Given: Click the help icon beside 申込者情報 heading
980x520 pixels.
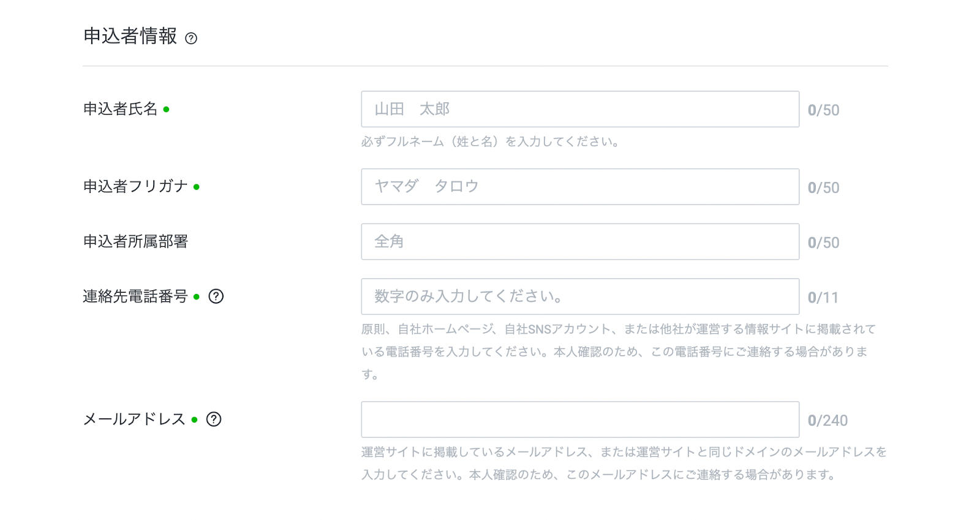Looking at the screenshot, I should click(191, 39).
